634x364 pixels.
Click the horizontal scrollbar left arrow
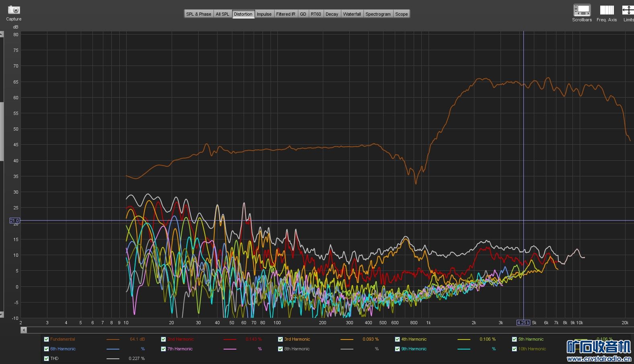tap(24, 330)
